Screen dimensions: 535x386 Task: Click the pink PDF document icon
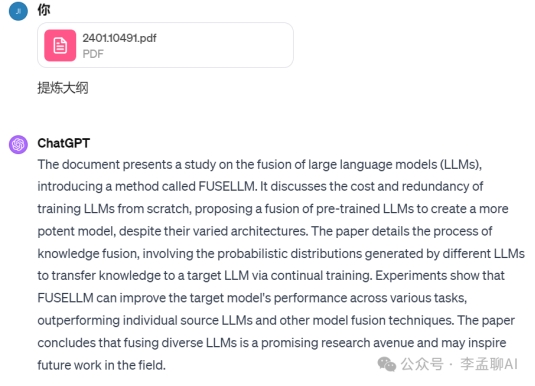[60, 45]
